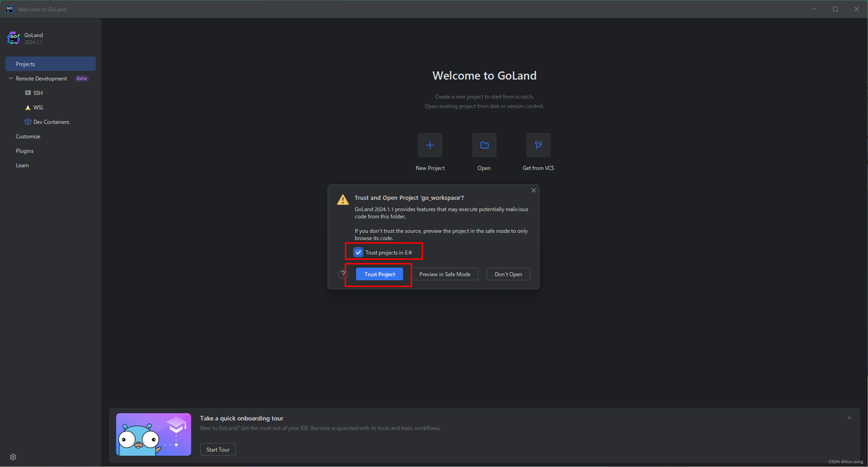Click the help question mark icon
The width and height of the screenshot is (868, 467).
[x=343, y=274]
